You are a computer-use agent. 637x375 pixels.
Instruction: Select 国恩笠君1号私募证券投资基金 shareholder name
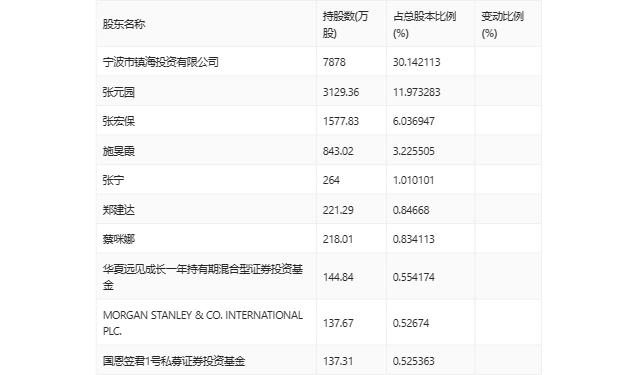174,361
